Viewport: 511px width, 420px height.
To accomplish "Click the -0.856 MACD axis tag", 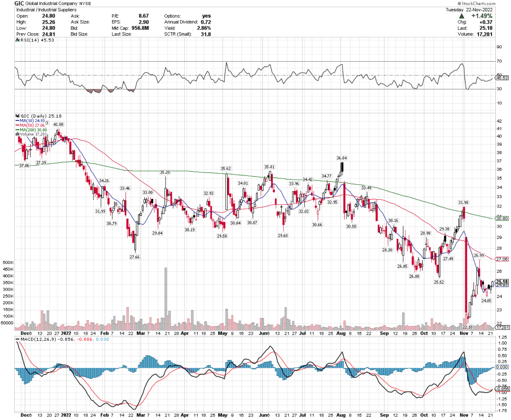I will (502, 389).
